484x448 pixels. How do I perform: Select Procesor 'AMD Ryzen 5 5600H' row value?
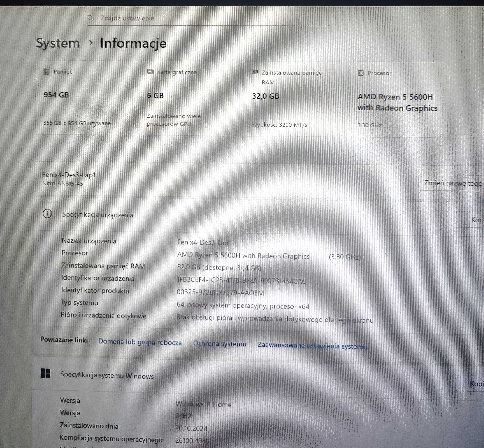point(243,255)
